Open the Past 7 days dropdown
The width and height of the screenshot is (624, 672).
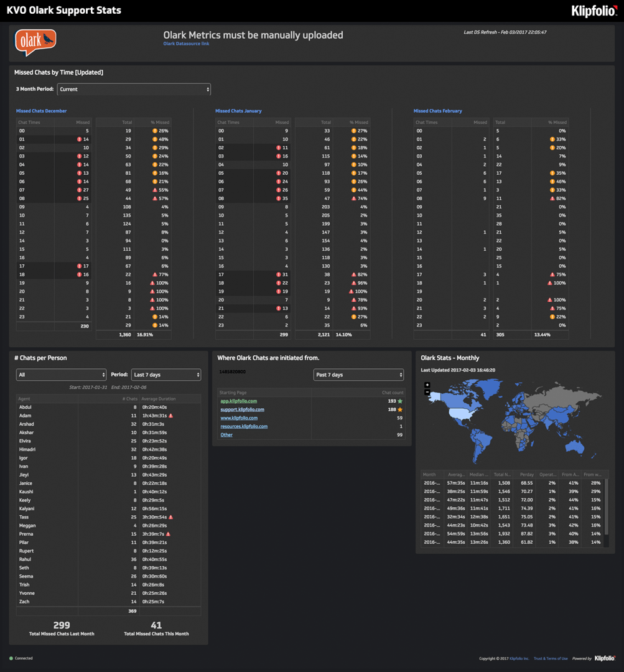pyautogui.click(x=358, y=375)
